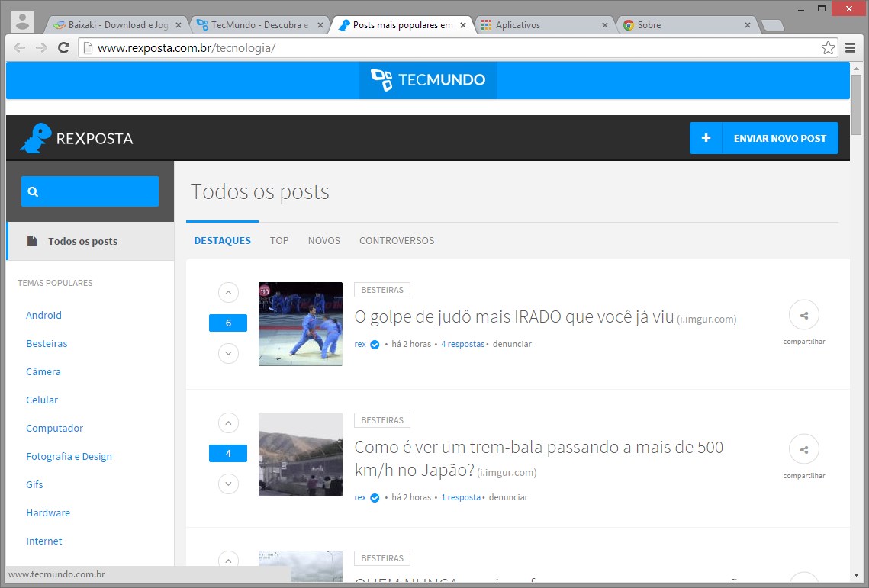
Task: Open the Fotografia e Design topic
Action: tap(69, 457)
